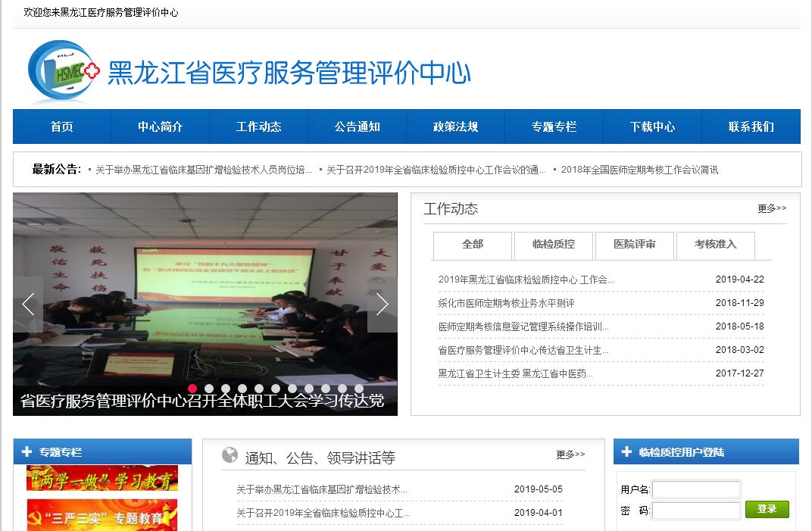Go to 下载中心 navigation item
Image resolution: width=812 pixels, height=531 pixels.
tap(652, 127)
